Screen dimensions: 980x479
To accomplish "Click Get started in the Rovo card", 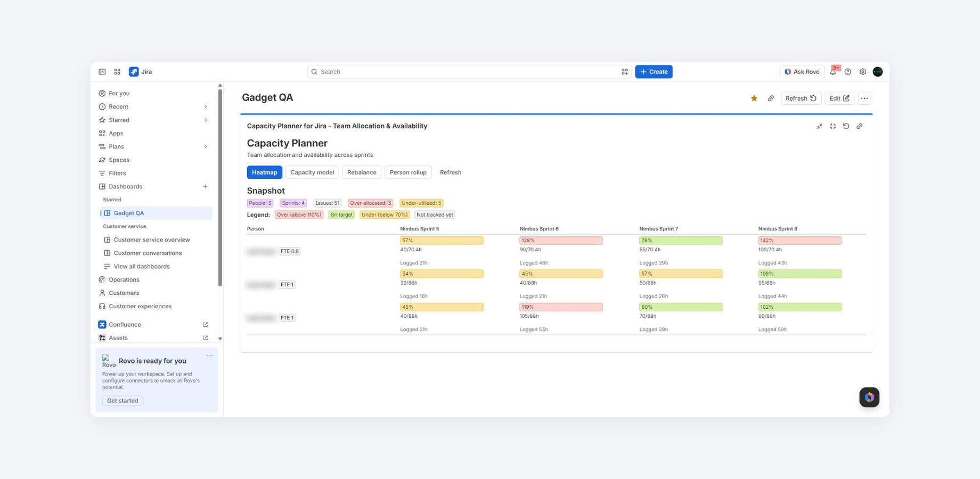I will 123,401.
